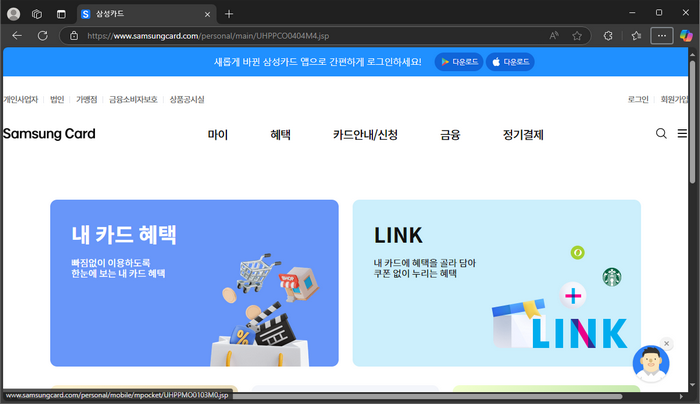Go to Samsung Card home logo

[x=49, y=133]
